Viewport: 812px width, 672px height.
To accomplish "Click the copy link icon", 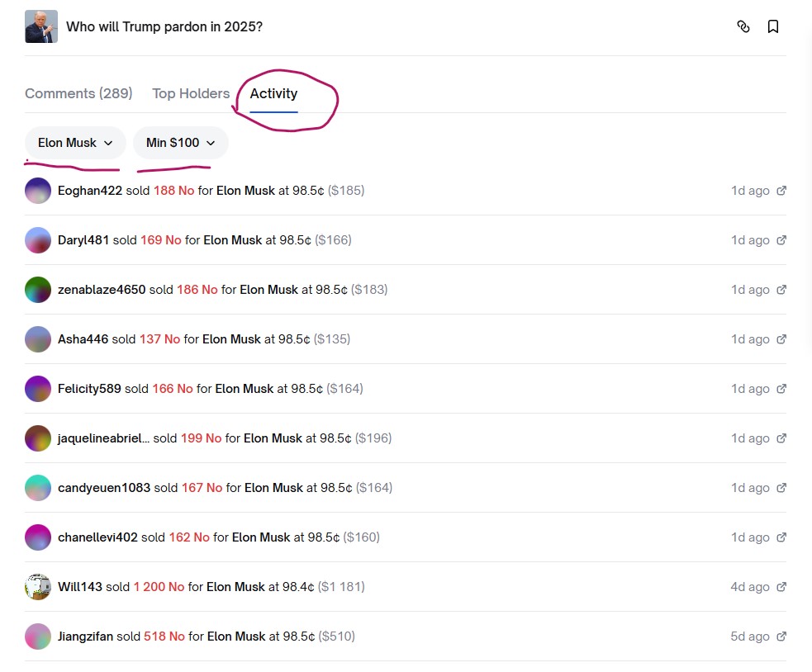I will point(743,26).
